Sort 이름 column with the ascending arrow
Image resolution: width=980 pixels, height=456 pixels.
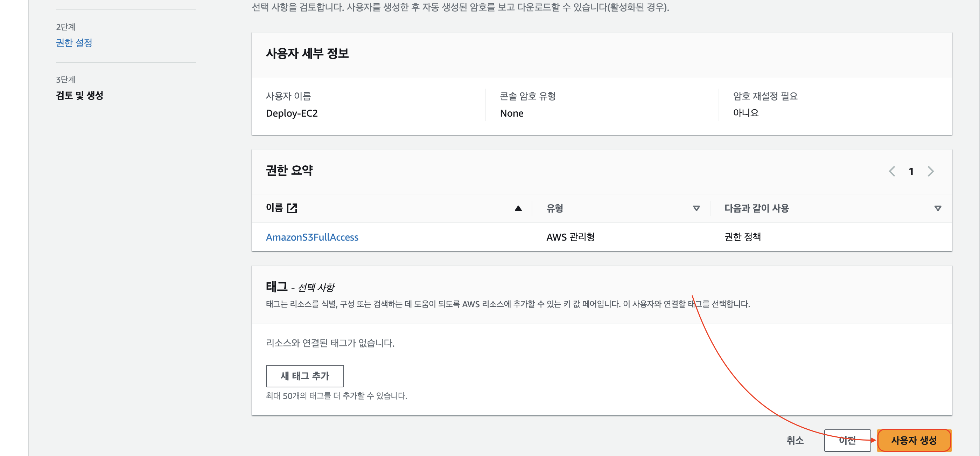518,208
